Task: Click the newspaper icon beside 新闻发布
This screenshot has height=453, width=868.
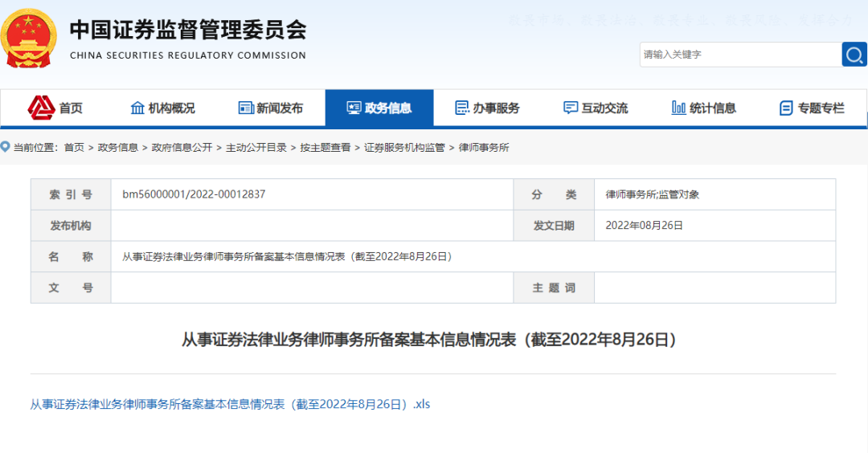Action: pos(246,108)
